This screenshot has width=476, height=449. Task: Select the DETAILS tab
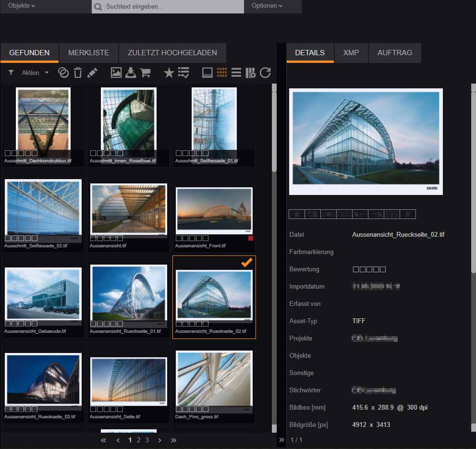pos(310,53)
